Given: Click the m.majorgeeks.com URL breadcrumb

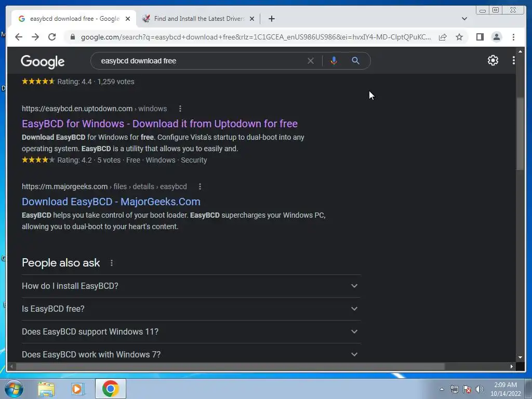Looking at the screenshot, I should 104,187.
